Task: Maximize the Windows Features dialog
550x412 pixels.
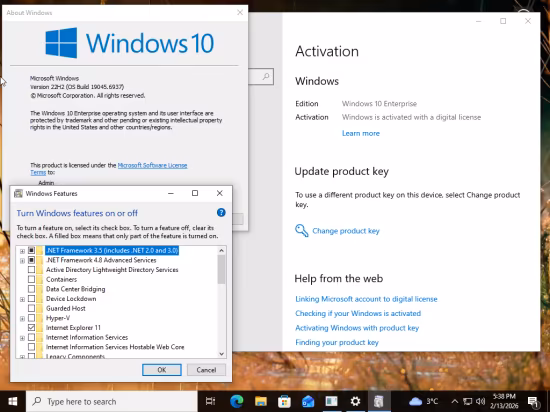Action: [x=195, y=193]
